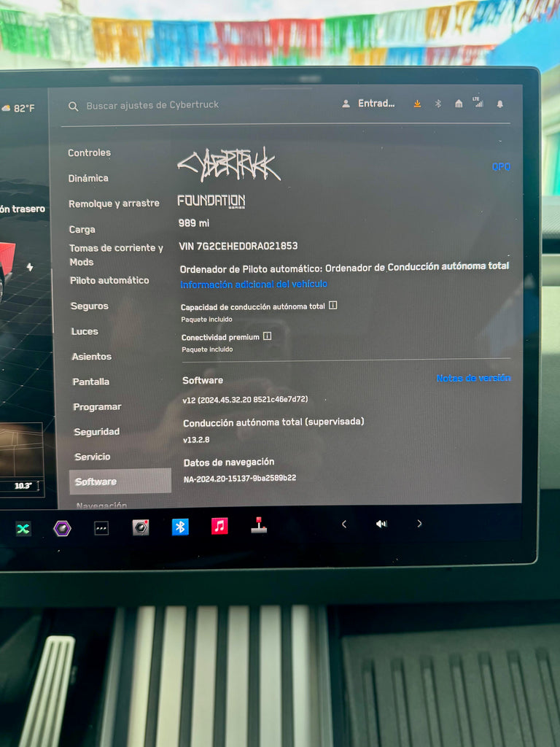
Task: Select the VIN 7G2CEHED0RA021853 text
Action: [x=238, y=246]
